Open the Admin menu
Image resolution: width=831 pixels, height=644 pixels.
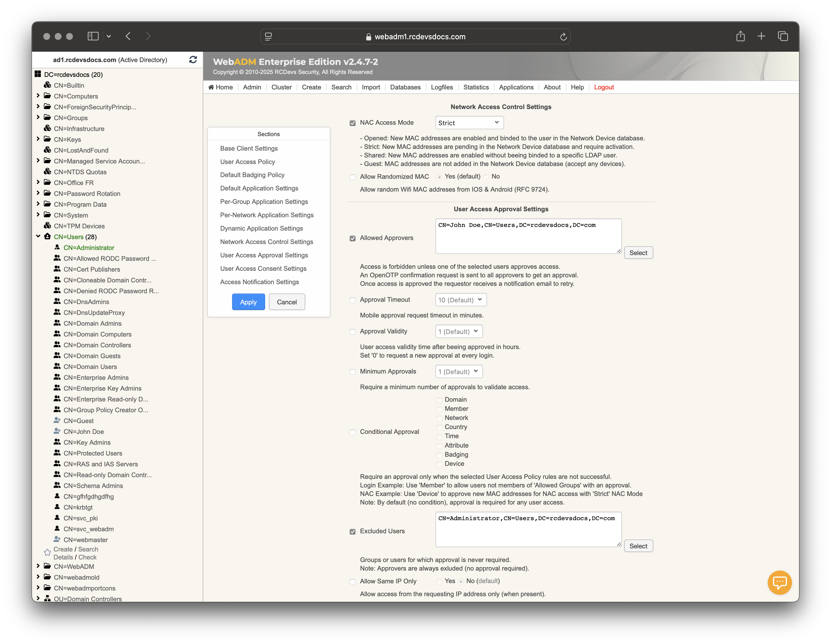[252, 87]
